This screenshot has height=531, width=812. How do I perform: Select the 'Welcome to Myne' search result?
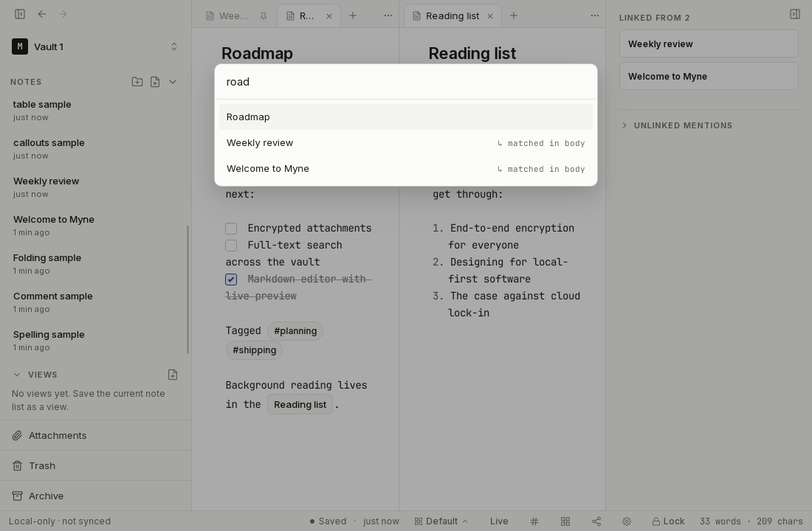(406, 169)
